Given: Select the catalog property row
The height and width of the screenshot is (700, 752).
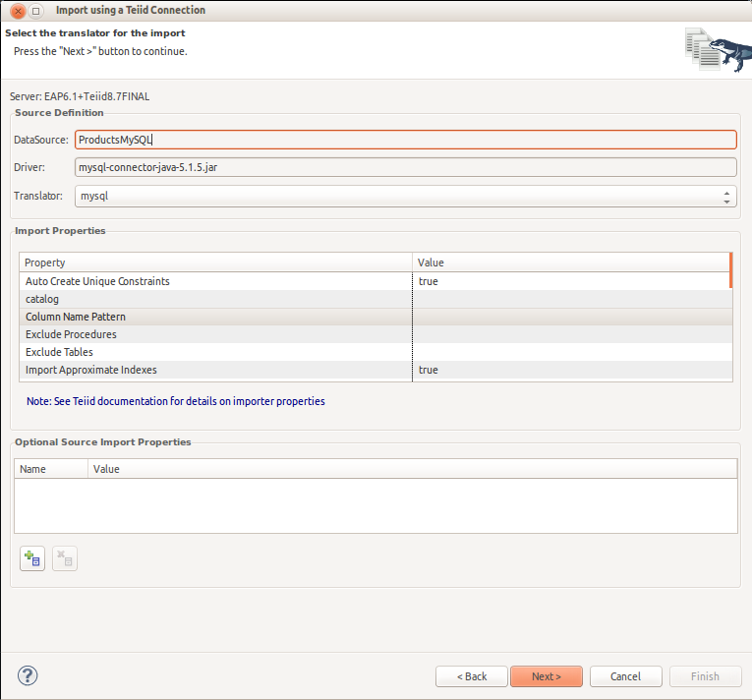Looking at the screenshot, I should pyautogui.click(x=216, y=299).
